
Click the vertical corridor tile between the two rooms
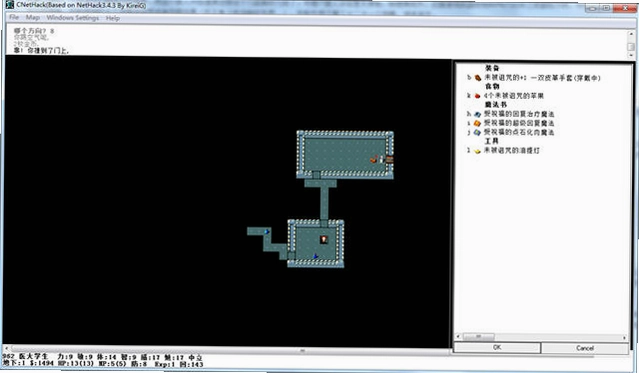(324, 203)
